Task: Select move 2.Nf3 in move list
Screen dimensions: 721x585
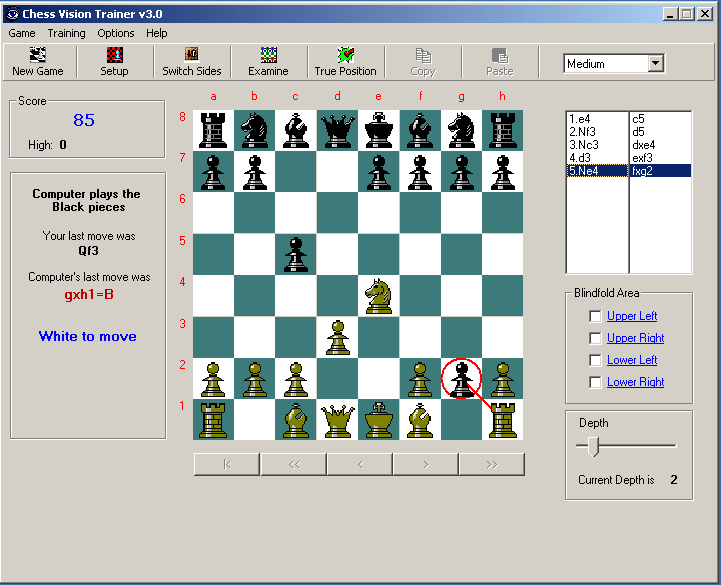Action: [x=597, y=132]
